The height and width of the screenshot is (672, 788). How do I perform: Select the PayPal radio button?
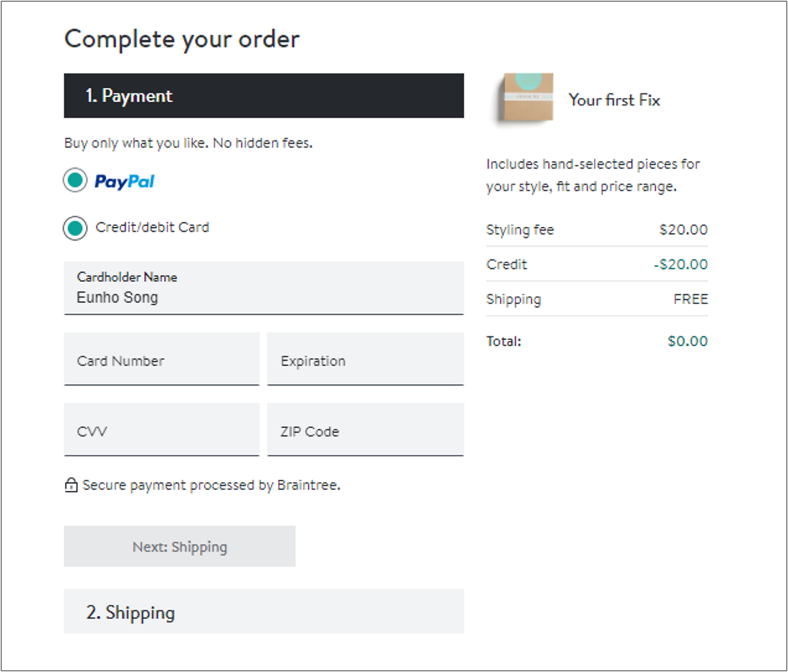coord(75,180)
